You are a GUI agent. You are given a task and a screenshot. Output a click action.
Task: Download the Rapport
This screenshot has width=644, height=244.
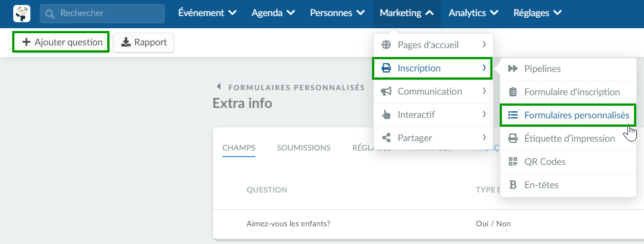(x=143, y=42)
